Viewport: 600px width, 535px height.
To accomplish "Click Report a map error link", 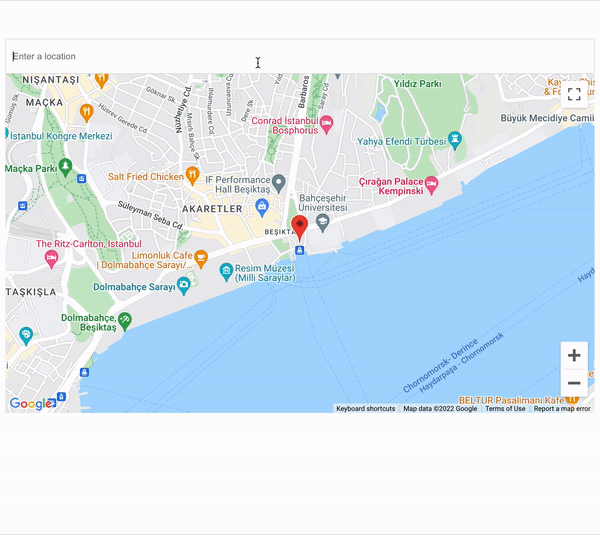I will tap(562, 408).
